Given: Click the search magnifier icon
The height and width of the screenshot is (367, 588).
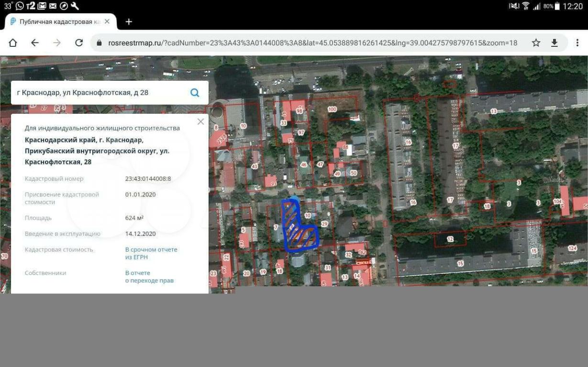Looking at the screenshot, I should (195, 93).
